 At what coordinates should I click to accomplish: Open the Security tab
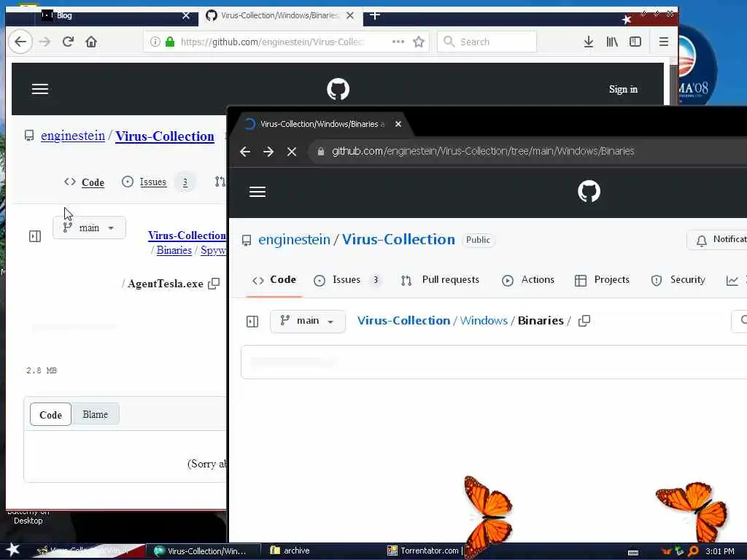(678, 280)
